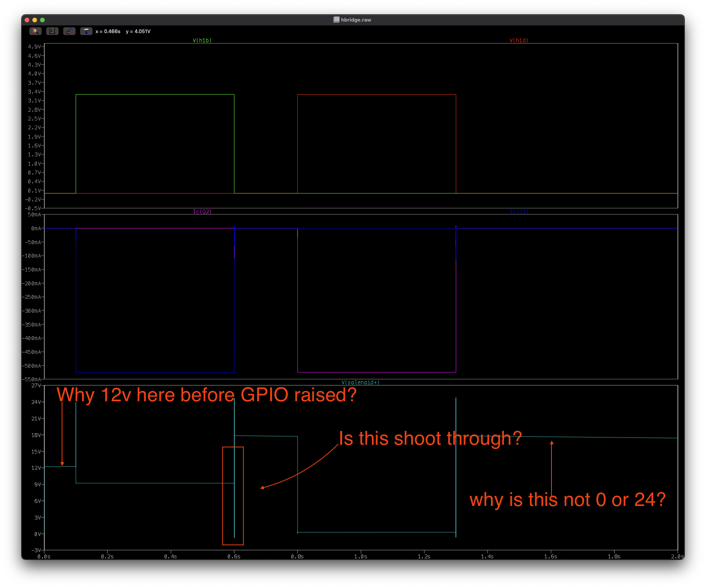Click the hbridge.raw window title
Image resolution: width=706 pixels, height=588 pixels.
coord(356,20)
